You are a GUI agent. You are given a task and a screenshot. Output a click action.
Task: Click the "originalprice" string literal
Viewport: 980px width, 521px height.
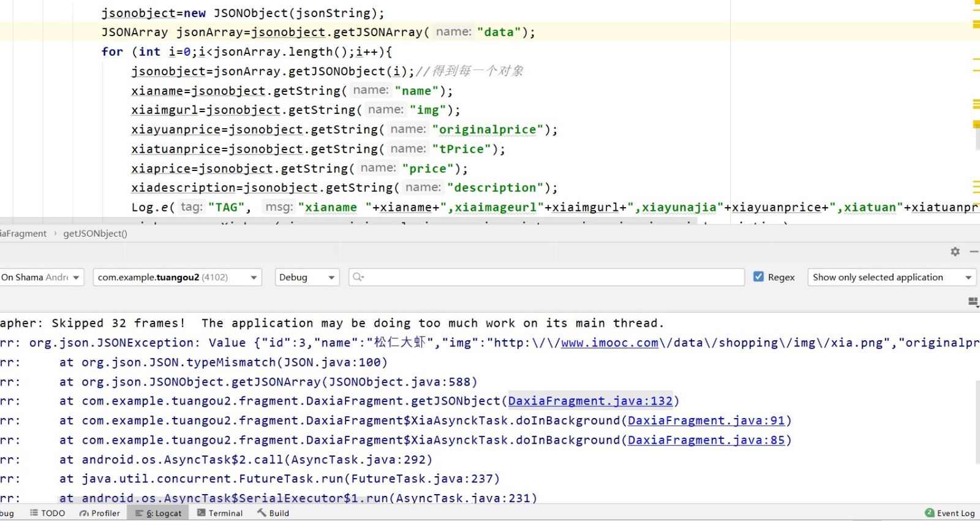click(488, 129)
